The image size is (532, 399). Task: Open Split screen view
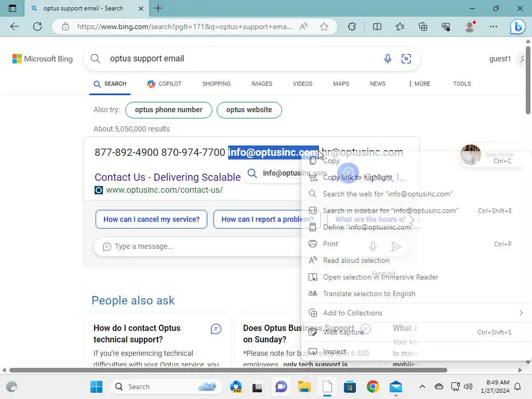click(377, 26)
